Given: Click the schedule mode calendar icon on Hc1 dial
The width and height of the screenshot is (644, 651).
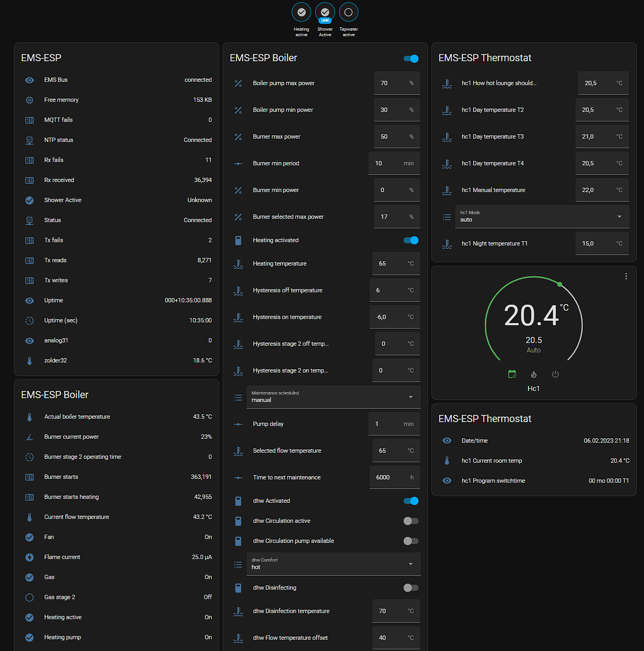Looking at the screenshot, I should [x=512, y=374].
